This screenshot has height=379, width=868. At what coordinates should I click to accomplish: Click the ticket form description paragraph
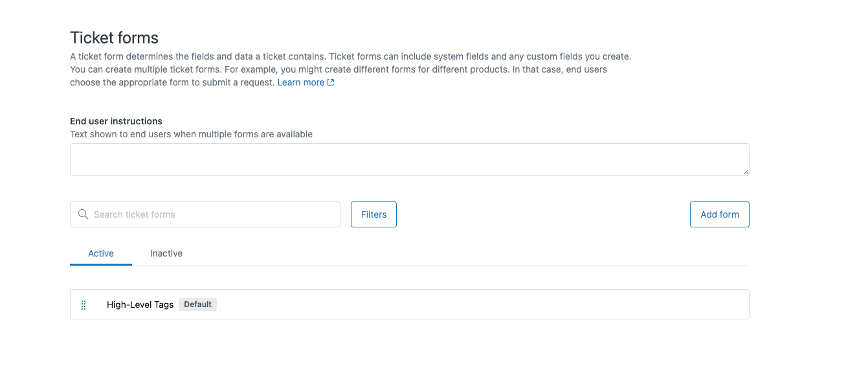[350, 69]
